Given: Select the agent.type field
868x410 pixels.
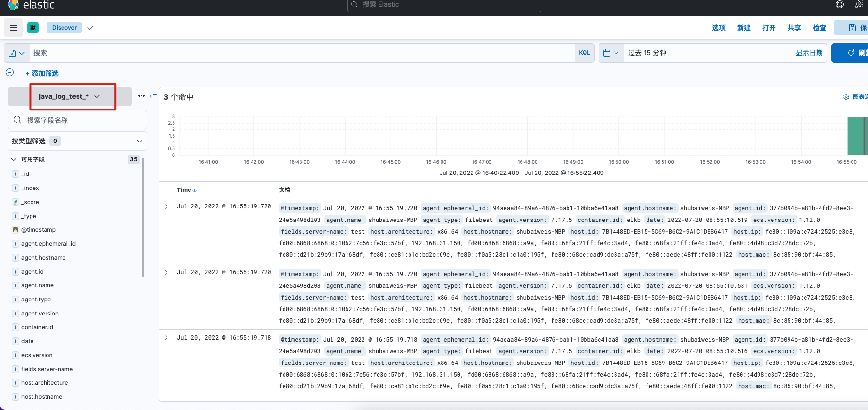Looking at the screenshot, I should coord(36,300).
